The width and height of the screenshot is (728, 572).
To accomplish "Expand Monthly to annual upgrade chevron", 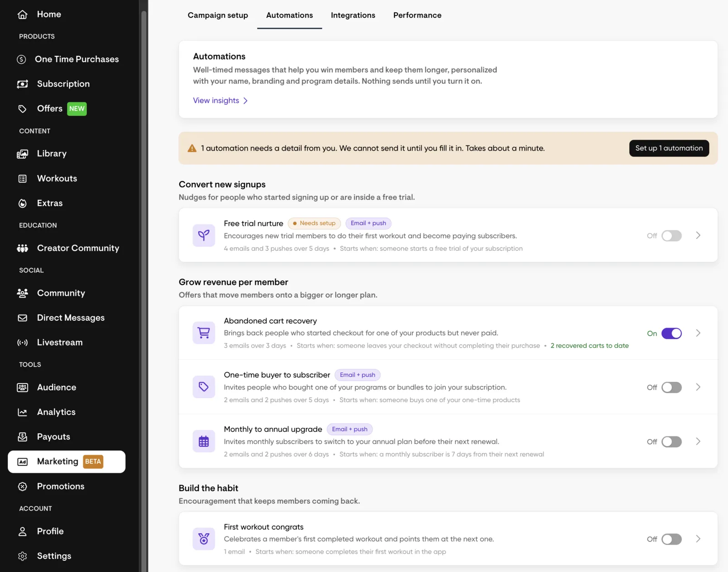I will pyautogui.click(x=698, y=441).
